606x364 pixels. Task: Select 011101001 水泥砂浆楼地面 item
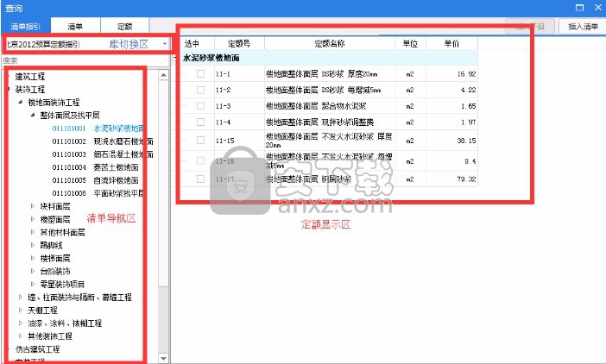[98, 129]
